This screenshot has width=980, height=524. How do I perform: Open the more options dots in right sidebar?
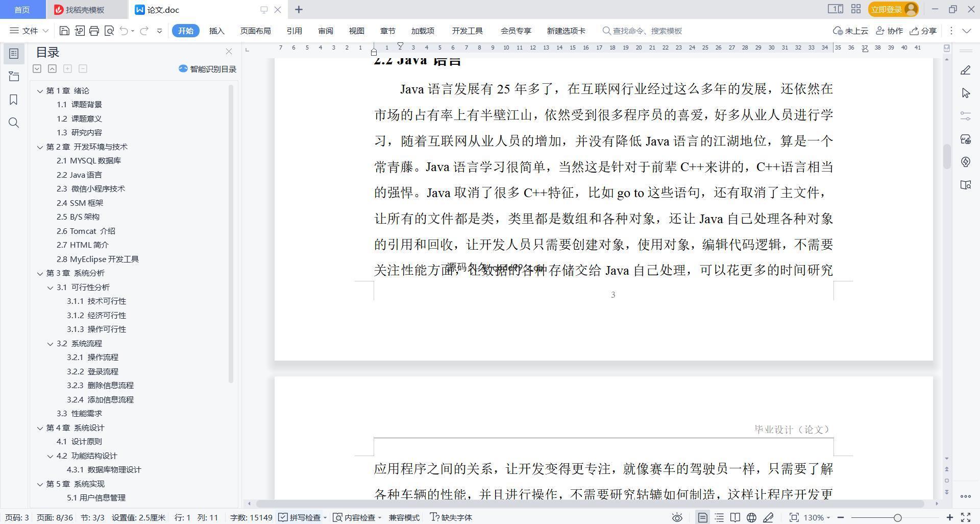tap(965, 496)
